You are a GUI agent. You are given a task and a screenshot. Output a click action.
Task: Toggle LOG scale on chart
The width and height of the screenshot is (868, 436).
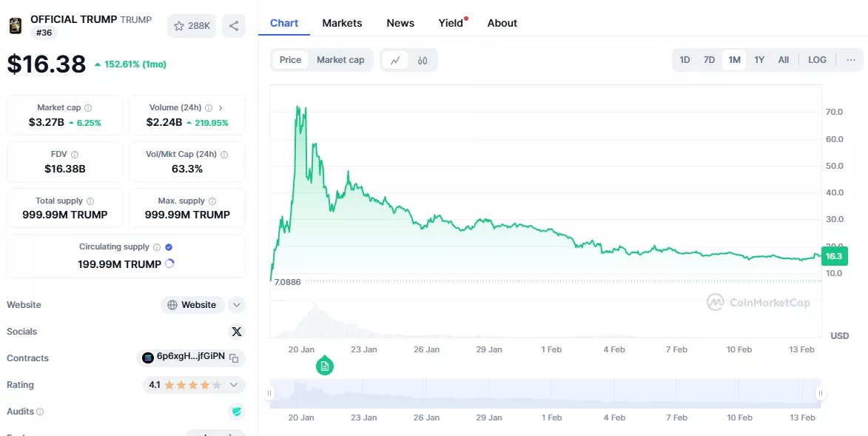[817, 60]
